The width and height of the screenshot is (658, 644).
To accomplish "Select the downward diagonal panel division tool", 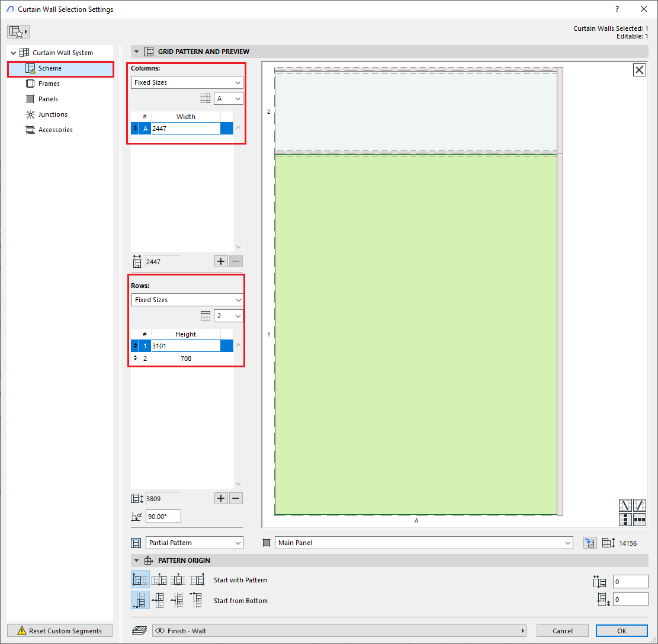I will [x=625, y=505].
